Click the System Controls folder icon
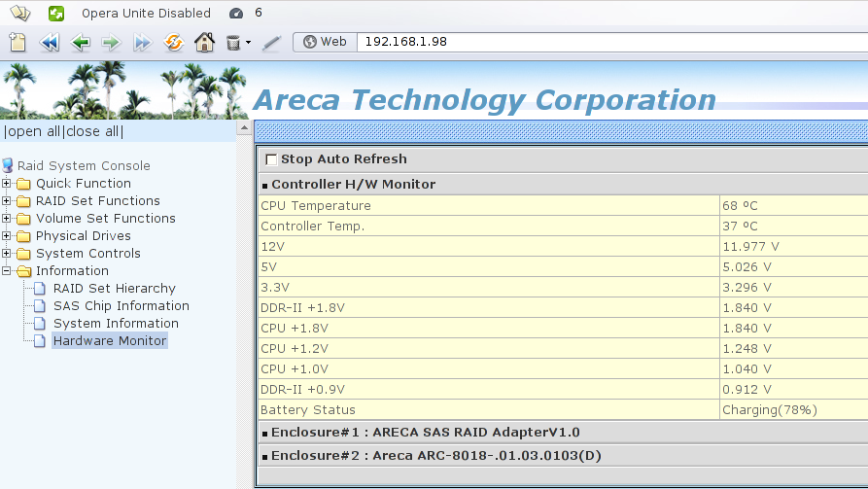 23,254
